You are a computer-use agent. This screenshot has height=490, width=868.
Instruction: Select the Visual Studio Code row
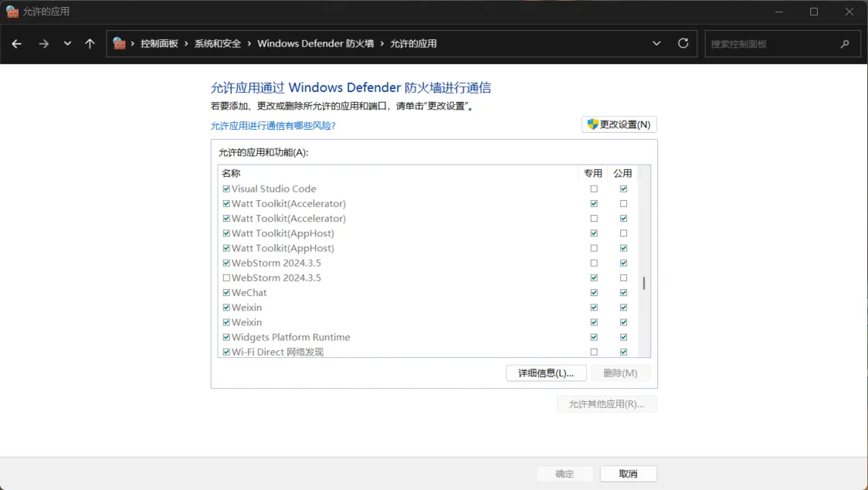click(428, 189)
